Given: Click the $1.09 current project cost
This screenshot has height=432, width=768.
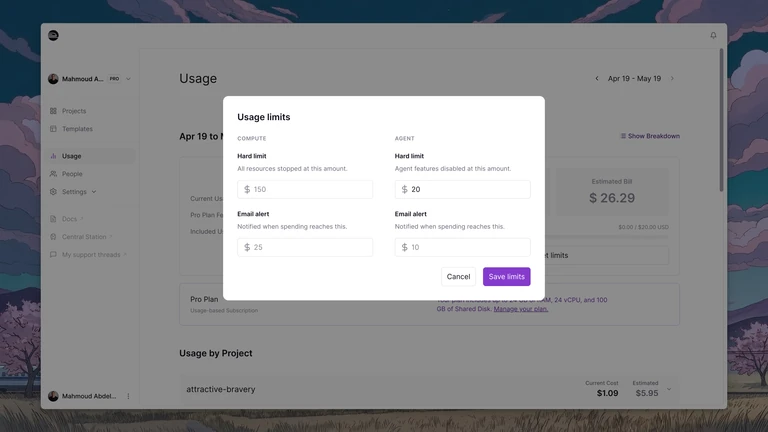Looking at the screenshot, I should pyautogui.click(x=607, y=393).
